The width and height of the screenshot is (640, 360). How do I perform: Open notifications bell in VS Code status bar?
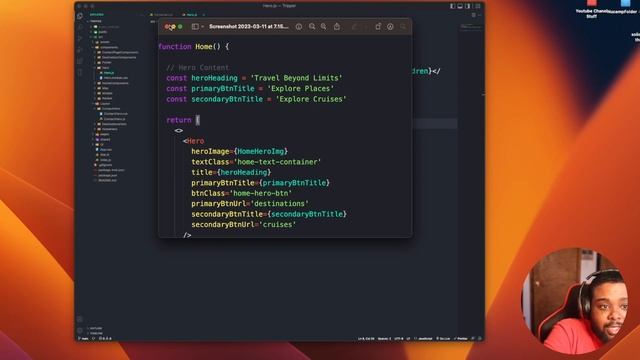point(480,338)
